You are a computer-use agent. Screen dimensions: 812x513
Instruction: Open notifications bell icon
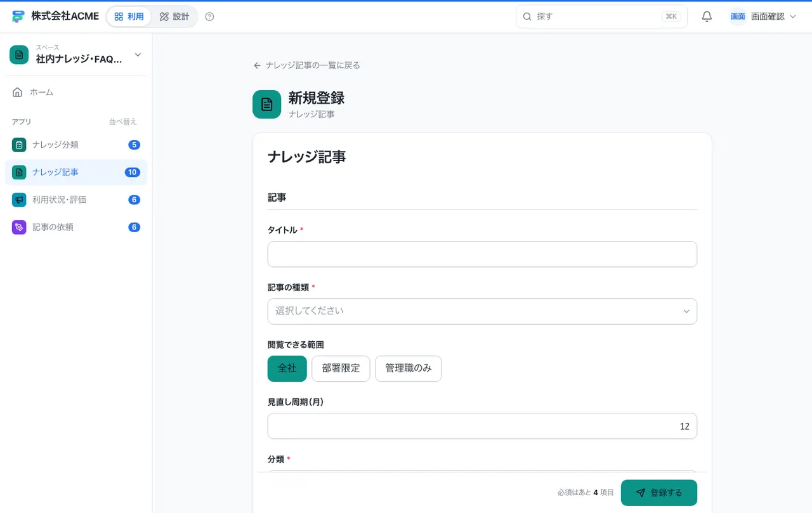pyautogui.click(x=707, y=16)
